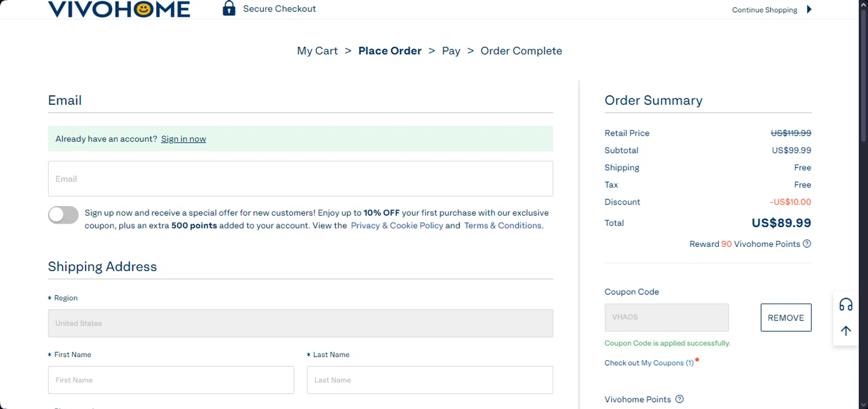The image size is (868, 409).
Task: Open the headset customer support icon
Action: [x=846, y=305]
